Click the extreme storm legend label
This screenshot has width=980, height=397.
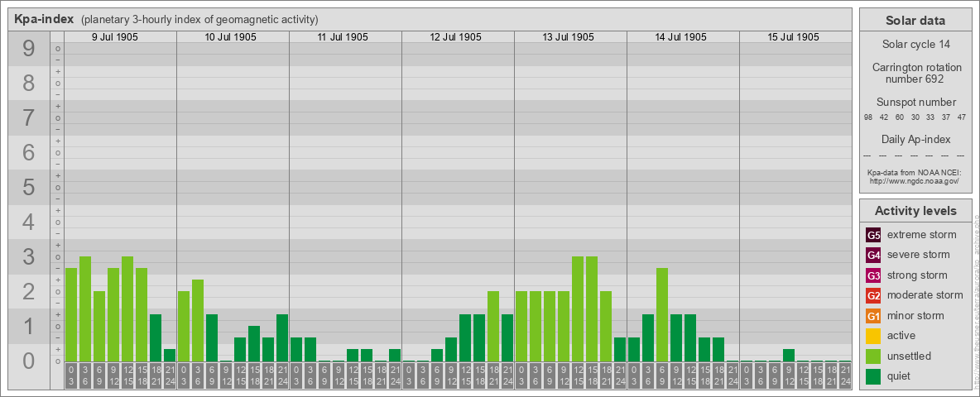(922, 235)
